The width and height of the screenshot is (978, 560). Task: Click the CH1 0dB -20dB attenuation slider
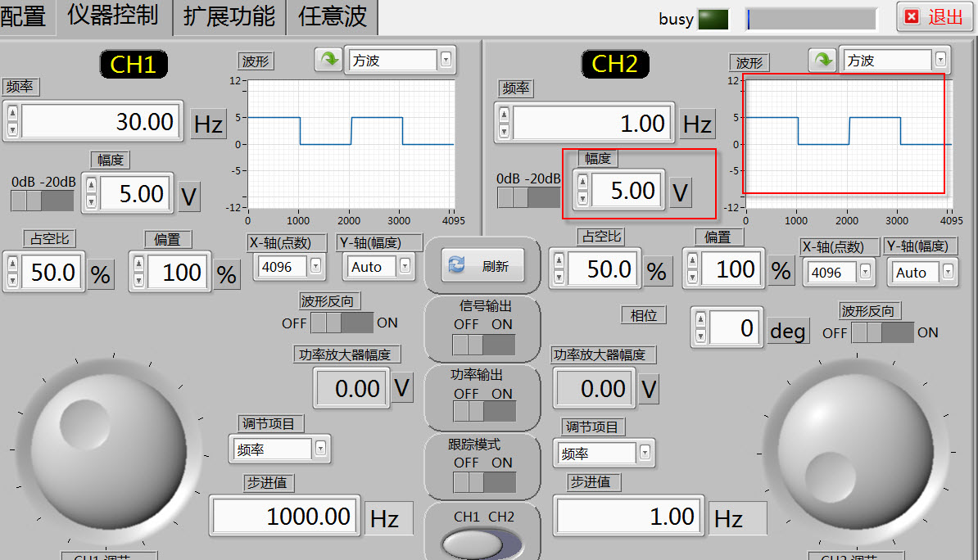pyautogui.click(x=43, y=201)
